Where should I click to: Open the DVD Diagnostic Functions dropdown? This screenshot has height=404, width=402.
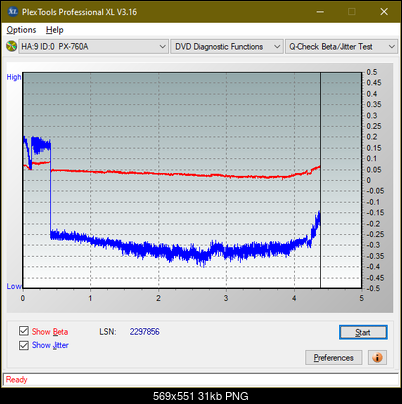pyautogui.click(x=227, y=46)
